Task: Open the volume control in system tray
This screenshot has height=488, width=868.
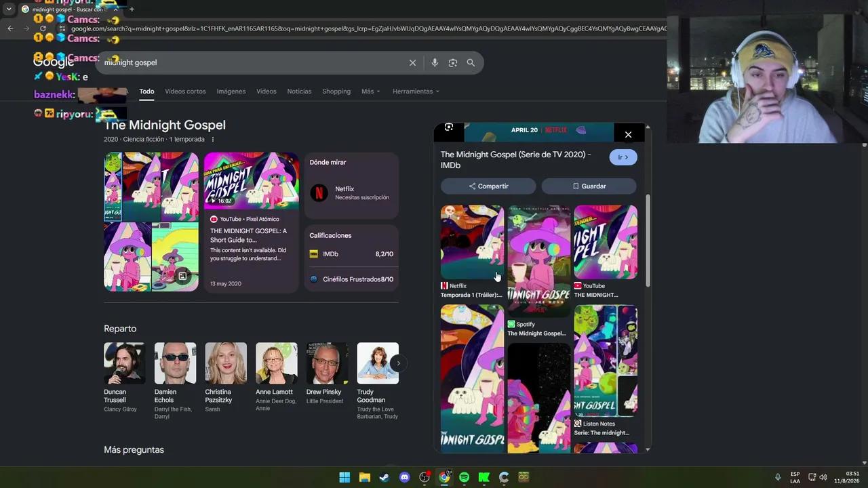Action: coord(823,477)
